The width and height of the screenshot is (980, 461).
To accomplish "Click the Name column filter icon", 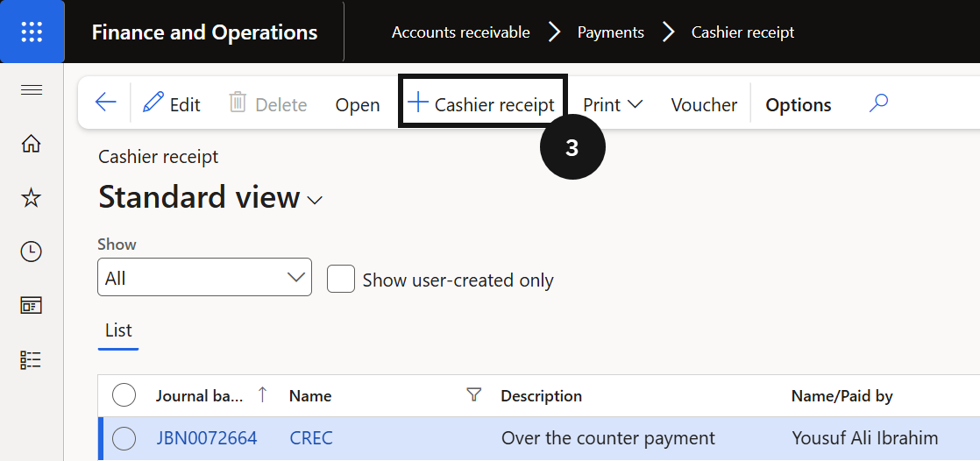I will [x=474, y=394].
